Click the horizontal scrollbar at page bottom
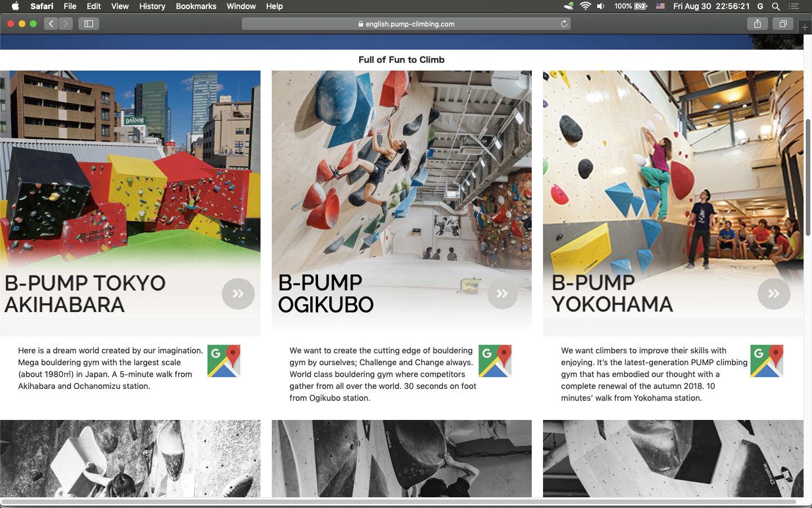The image size is (812, 508). tap(399, 501)
